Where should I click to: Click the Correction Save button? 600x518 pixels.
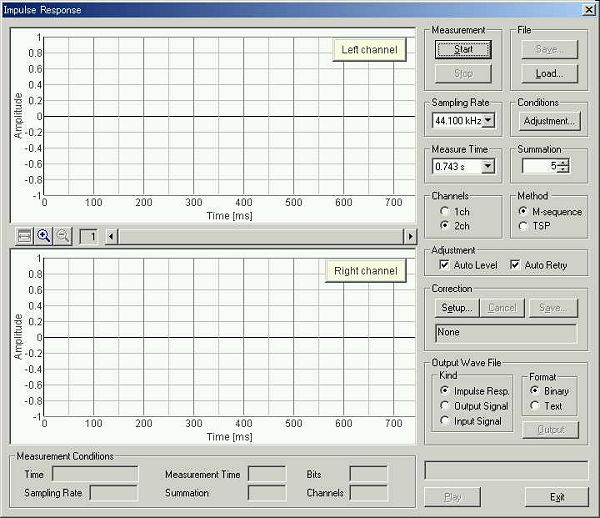553,308
